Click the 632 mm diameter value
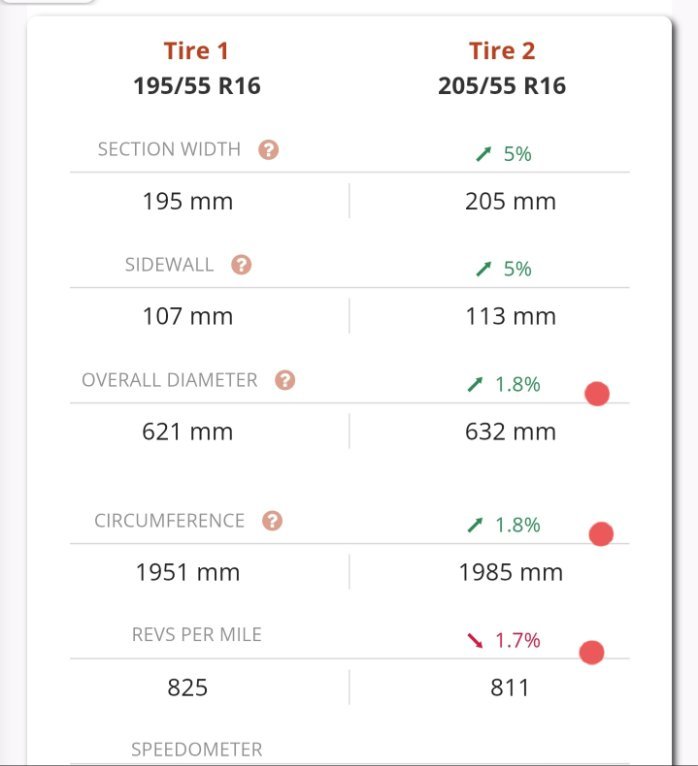Image resolution: width=698 pixels, height=766 pixels. [510, 432]
